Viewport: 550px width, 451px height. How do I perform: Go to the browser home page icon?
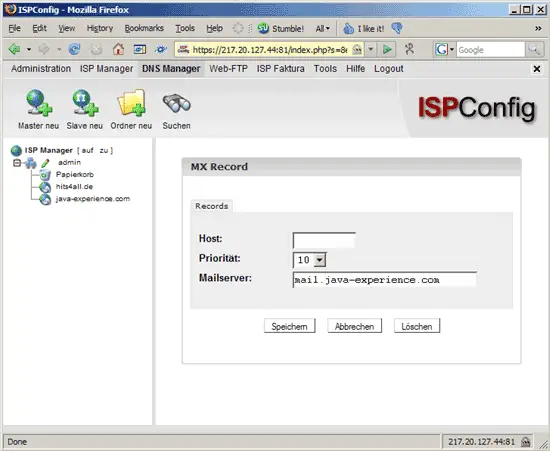pyautogui.click(x=118, y=49)
